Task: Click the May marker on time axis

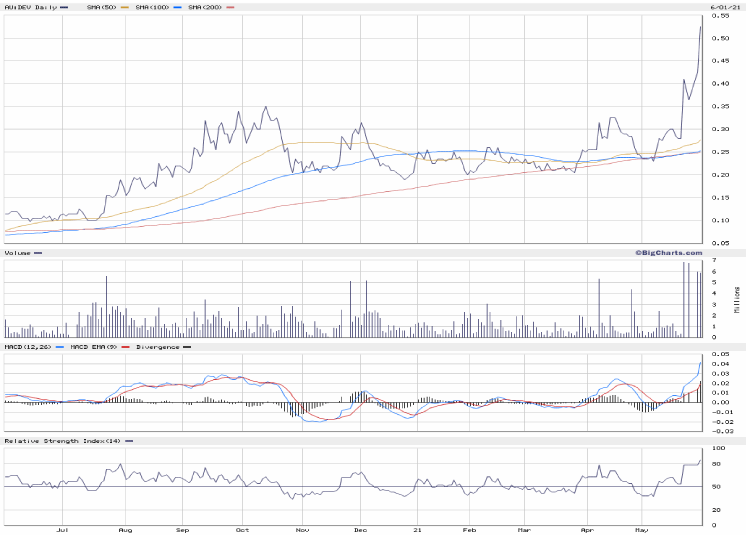Action: (643, 530)
